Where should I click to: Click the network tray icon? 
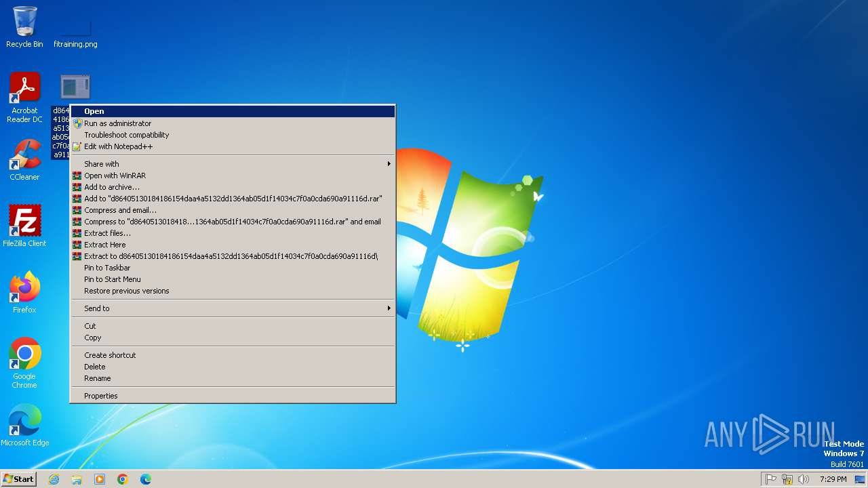tap(787, 479)
